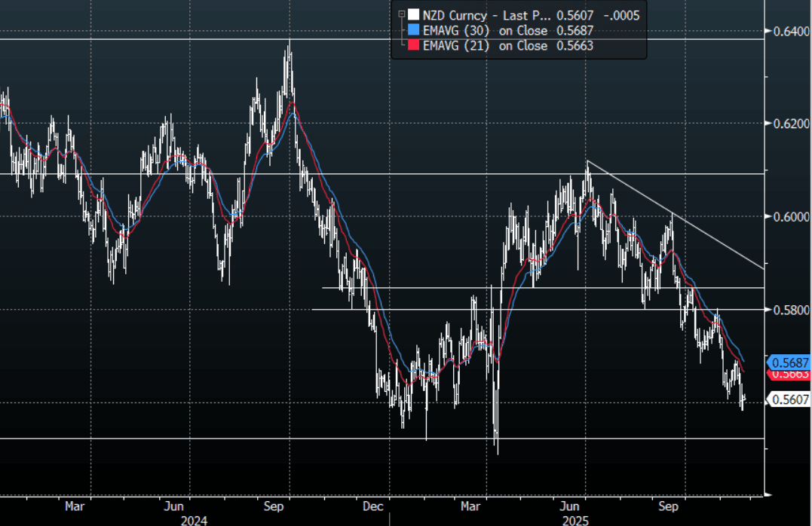This screenshot has width=812, height=526.
Task: Click the white NZD Curncy color swatch
Action: (412, 14)
